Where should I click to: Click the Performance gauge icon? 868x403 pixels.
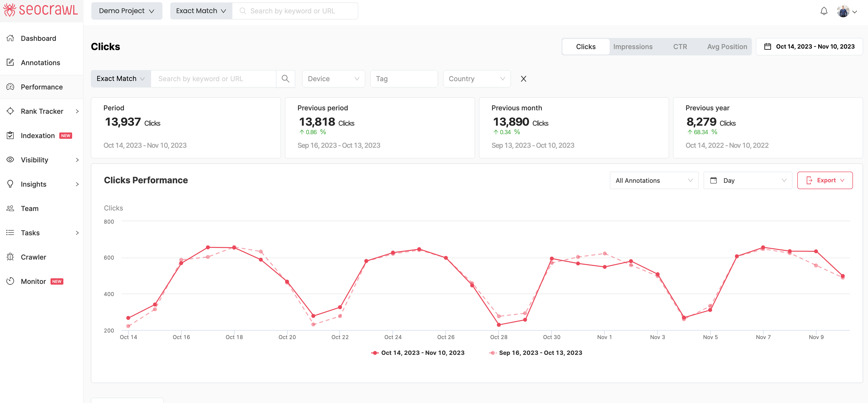point(10,87)
